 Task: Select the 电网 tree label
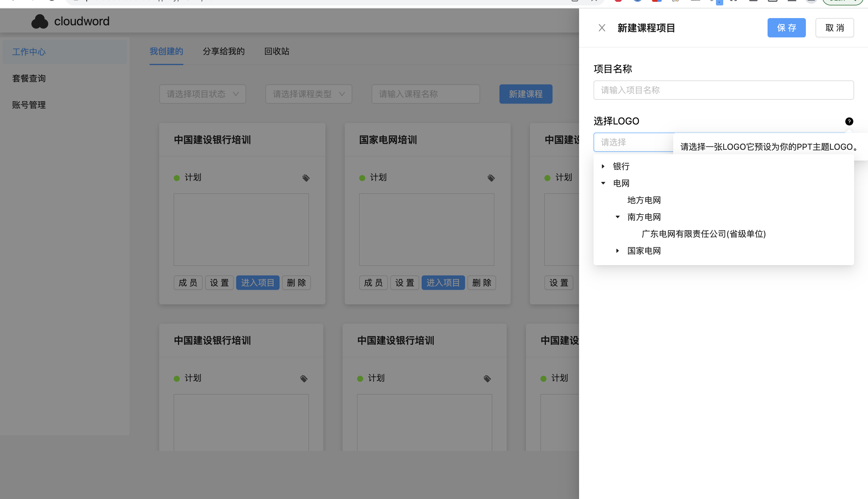click(621, 183)
